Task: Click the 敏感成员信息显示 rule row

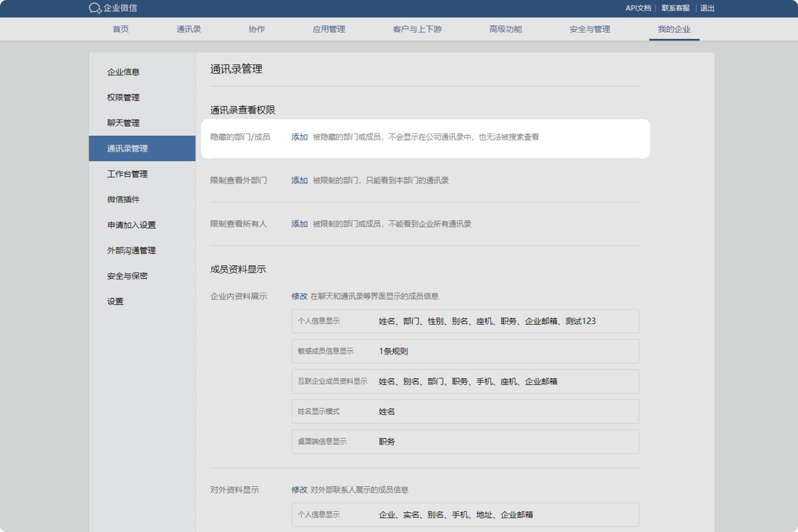Action: (x=465, y=351)
